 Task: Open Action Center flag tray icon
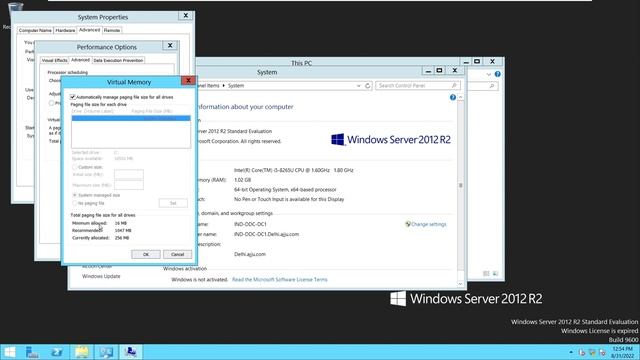(x=582, y=352)
